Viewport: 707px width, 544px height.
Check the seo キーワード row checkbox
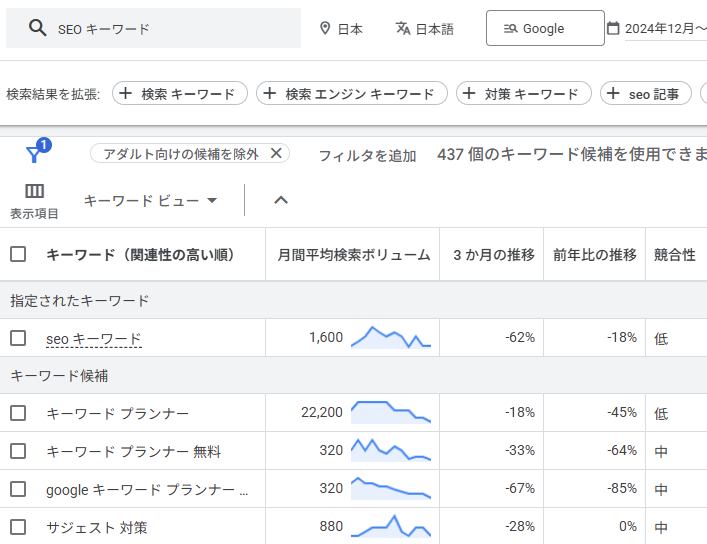18,338
